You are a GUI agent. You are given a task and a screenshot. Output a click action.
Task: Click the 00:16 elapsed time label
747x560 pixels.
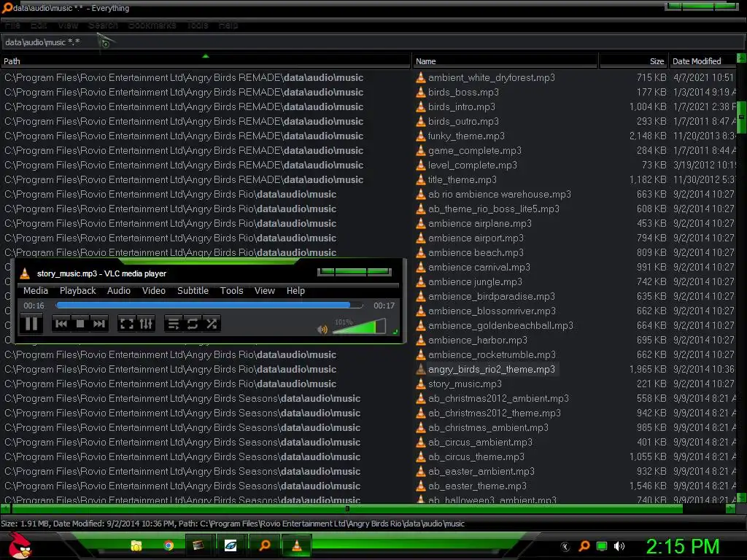point(34,306)
